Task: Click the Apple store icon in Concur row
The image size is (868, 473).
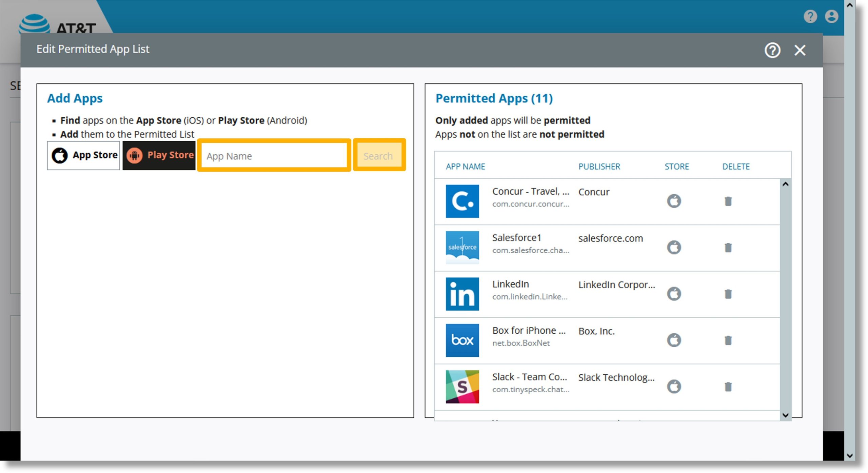Action: tap(674, 201)
